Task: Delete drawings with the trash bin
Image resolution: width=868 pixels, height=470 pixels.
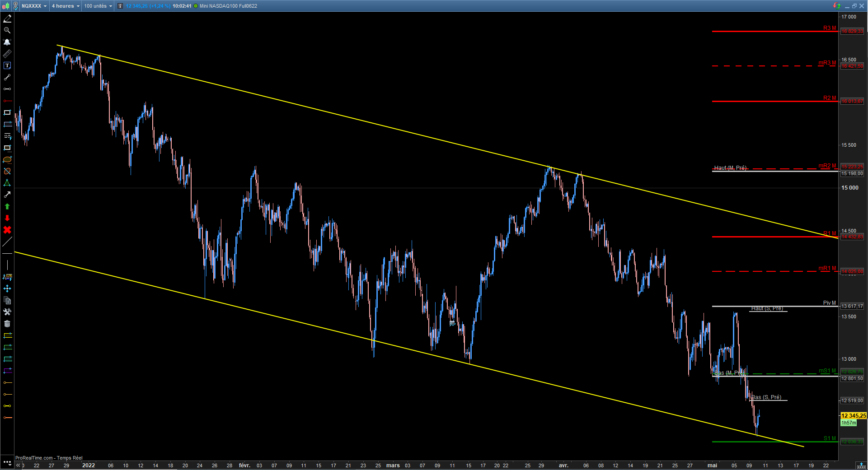Action: [x=7, y=324]
